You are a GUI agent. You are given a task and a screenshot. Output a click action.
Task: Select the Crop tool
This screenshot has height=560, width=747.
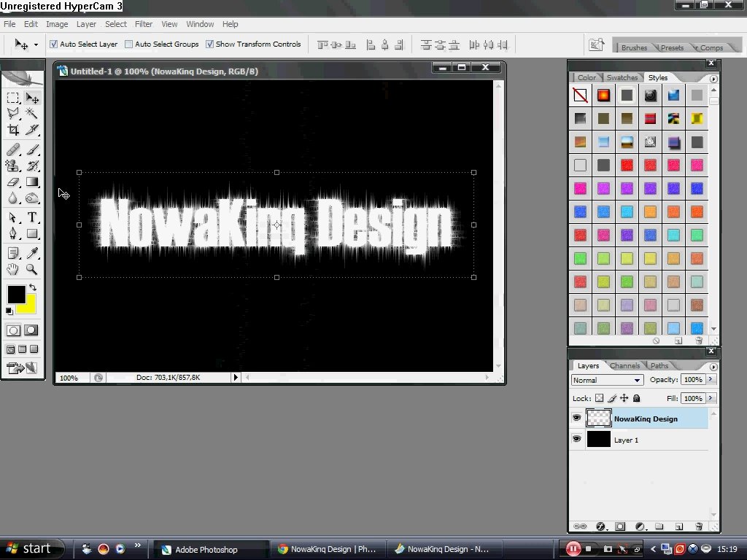(13, 130)
